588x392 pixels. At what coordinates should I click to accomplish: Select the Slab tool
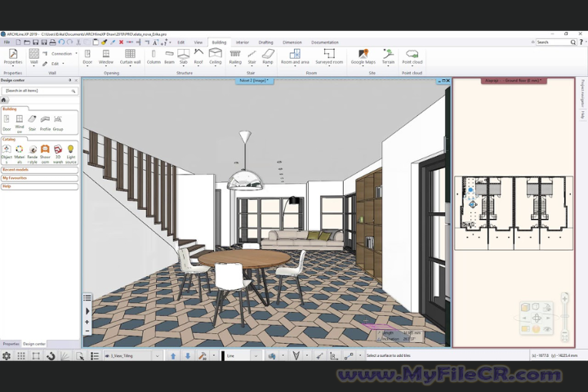pyautogui.click(x=184, y=56)
